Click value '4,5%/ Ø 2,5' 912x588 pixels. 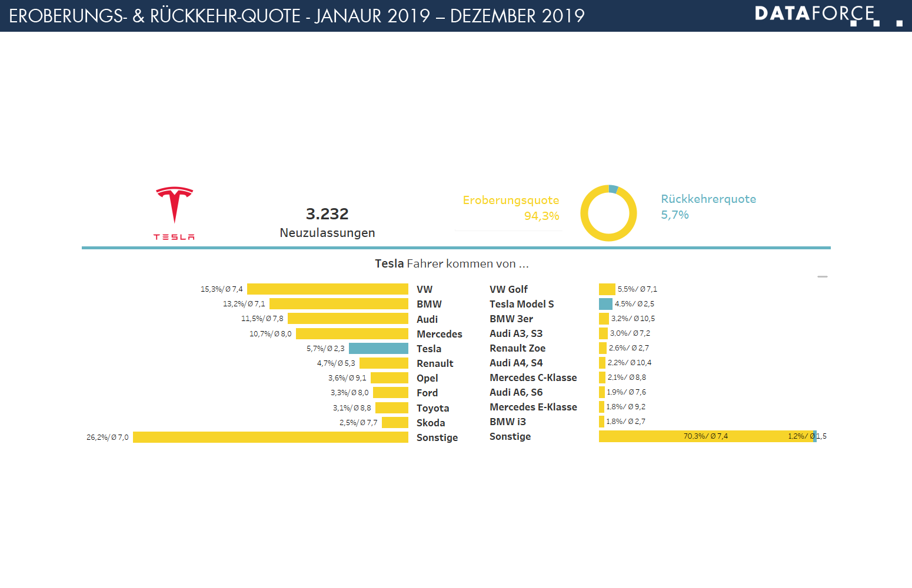[x=634, y=304]
